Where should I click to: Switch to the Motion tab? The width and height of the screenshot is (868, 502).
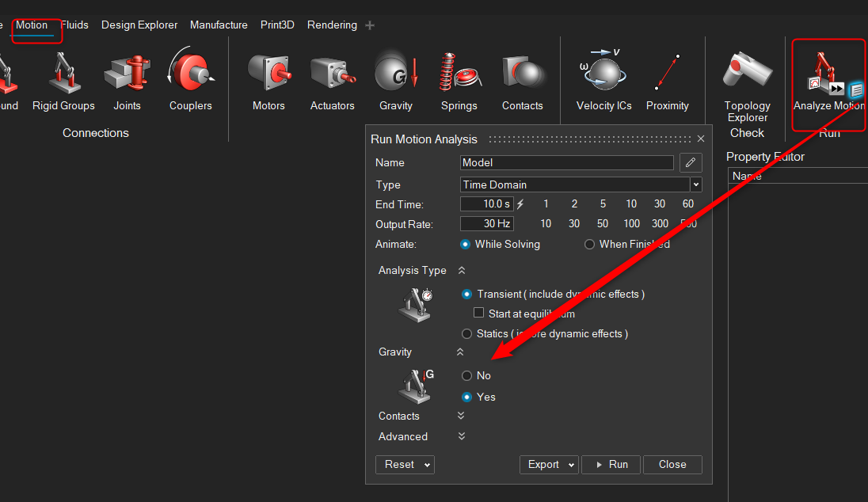pyautogui.click(x=32, y=25)
